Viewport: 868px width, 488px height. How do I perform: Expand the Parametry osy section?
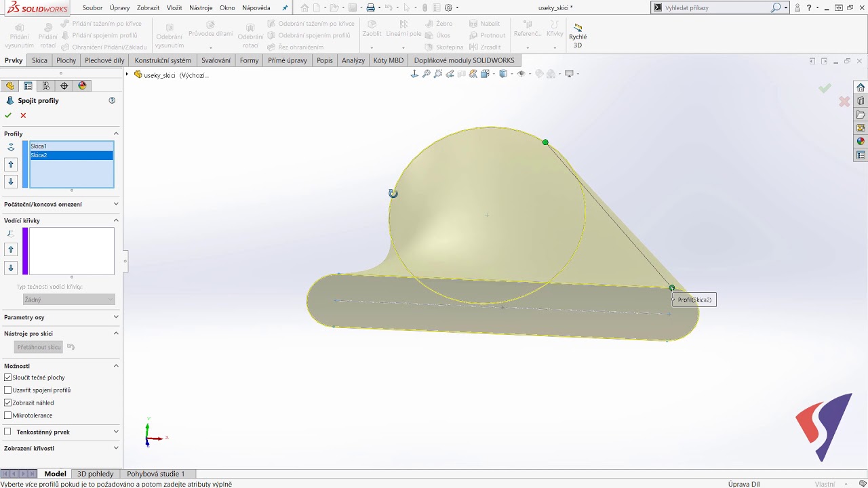pos(116,317)
